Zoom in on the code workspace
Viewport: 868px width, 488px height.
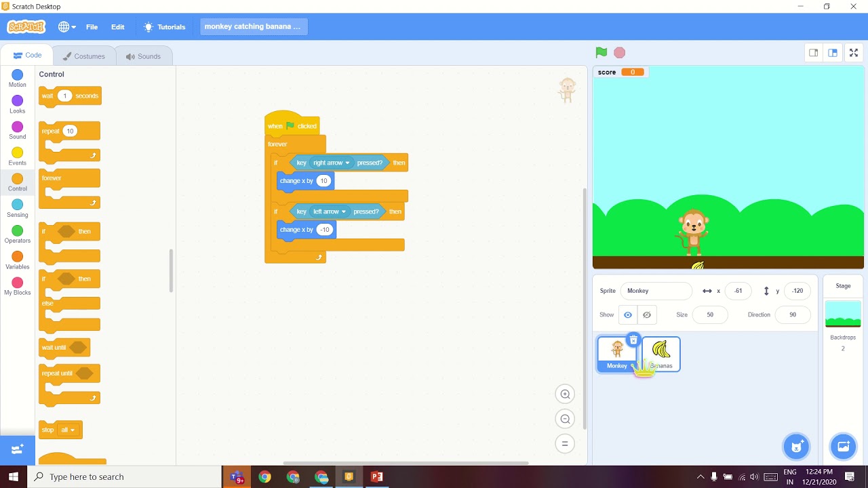(565, 394)
